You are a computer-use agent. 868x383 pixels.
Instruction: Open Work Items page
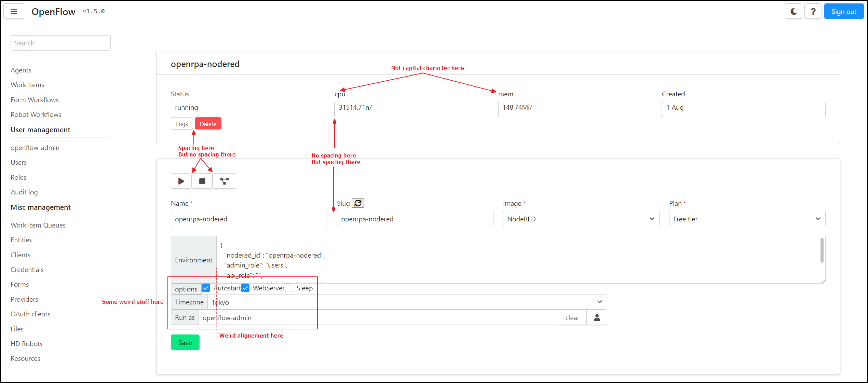click(x=27, y=85)
